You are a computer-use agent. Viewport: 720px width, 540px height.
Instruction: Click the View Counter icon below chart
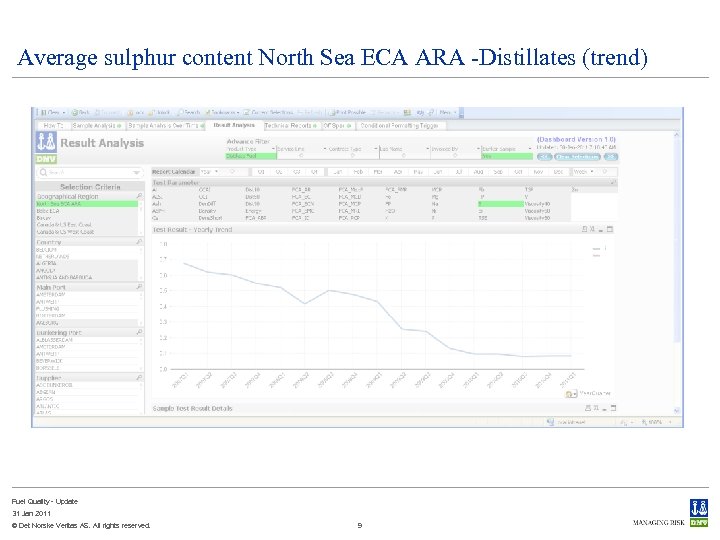tap(571, 394)
